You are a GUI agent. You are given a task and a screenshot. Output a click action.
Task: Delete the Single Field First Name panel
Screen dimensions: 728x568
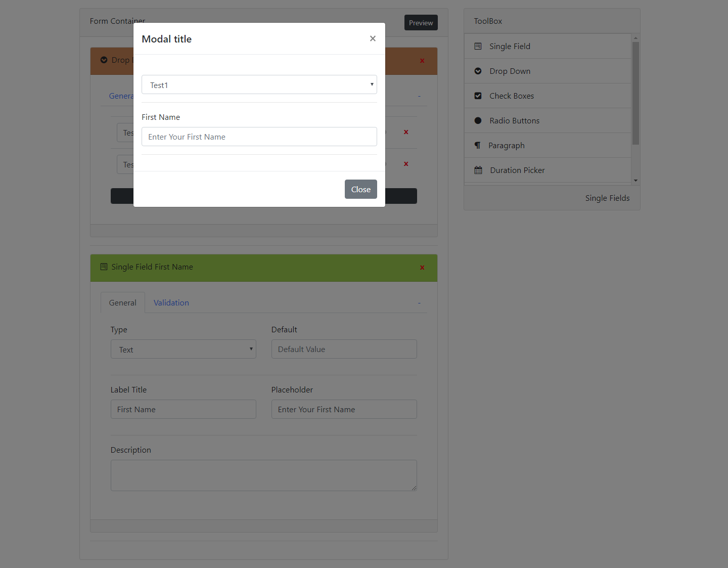[x=422, y=267]
